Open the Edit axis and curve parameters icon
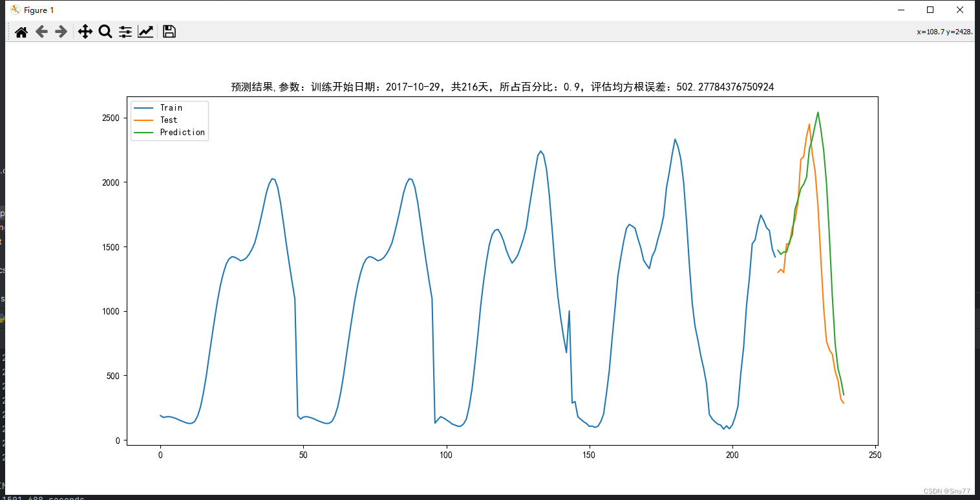 [x=145, y=32]
